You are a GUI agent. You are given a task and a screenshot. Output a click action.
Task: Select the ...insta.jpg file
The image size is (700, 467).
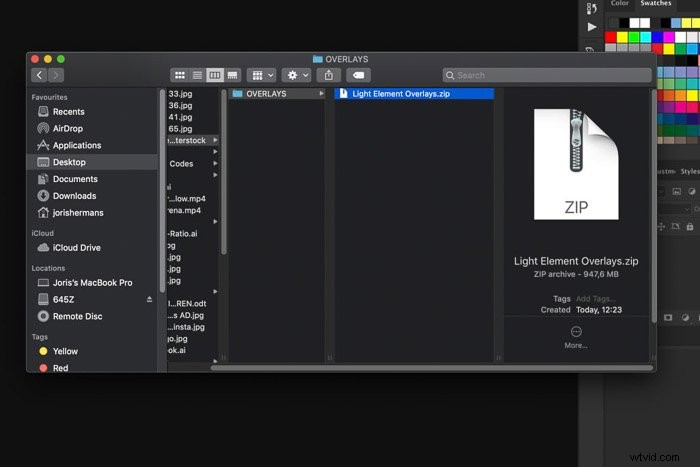tap(186, 327)
